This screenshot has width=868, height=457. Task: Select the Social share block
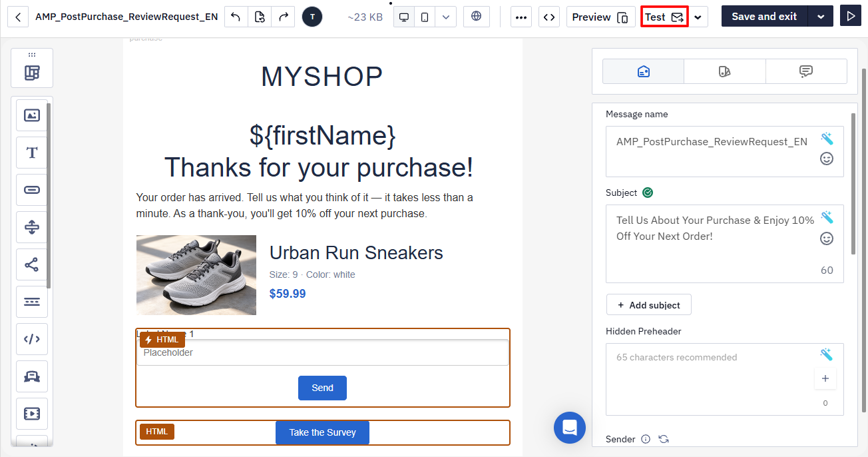click(32, 264)
